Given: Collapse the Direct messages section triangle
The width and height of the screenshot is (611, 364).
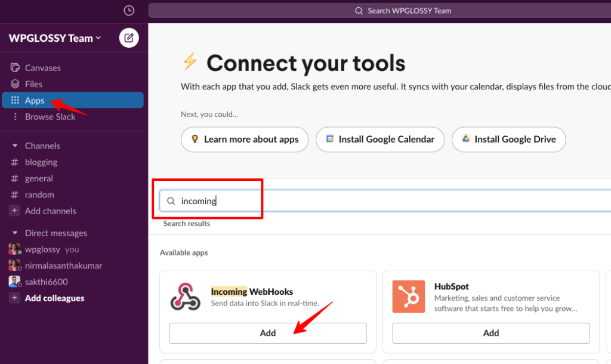Looking at the screenshot, I should pyautogui.click(x=15, y=233).
